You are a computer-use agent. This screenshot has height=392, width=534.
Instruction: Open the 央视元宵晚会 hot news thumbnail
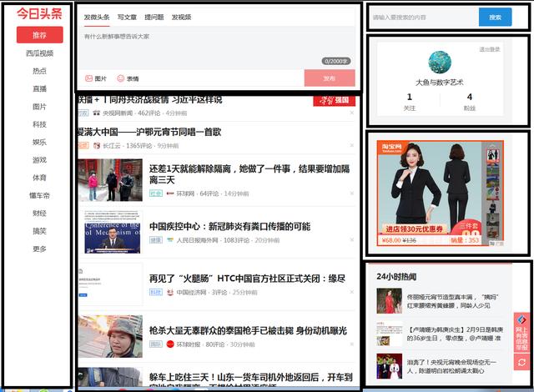click(390, 366)
